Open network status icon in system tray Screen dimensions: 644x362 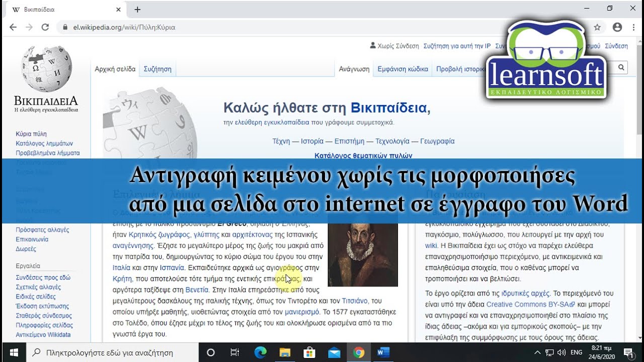tap(549, 352)
